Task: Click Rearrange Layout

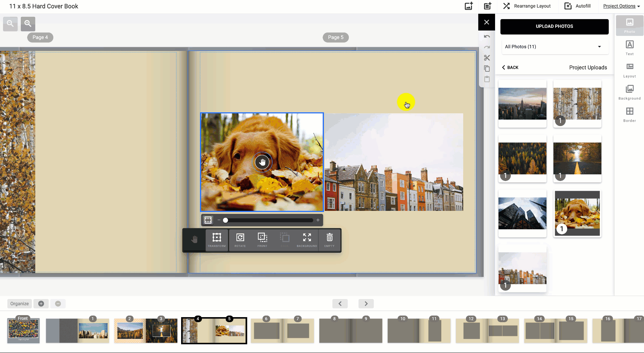Action: click(x=527, y=6)
